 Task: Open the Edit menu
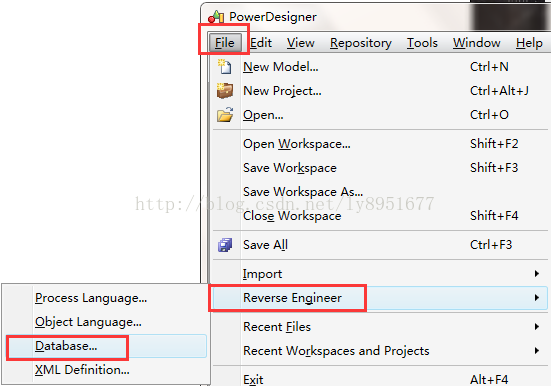[x=261, y=43]
